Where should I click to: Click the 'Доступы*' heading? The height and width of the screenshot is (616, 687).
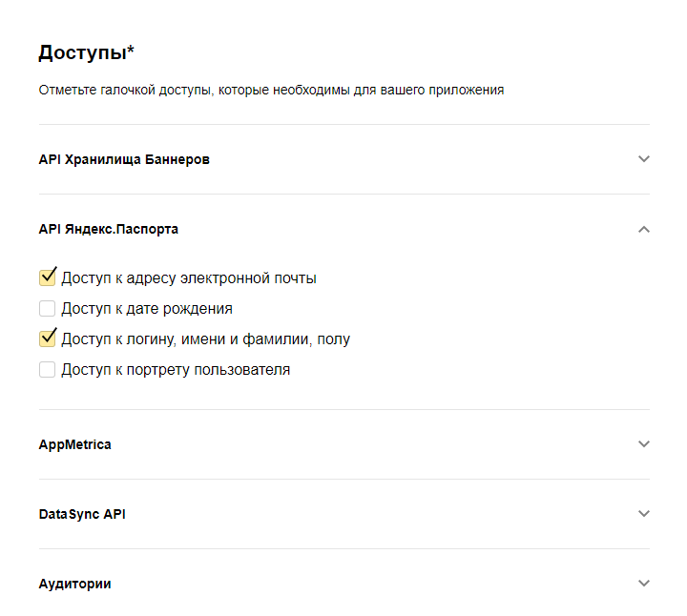pyautogui.click(x=86, y=52)
